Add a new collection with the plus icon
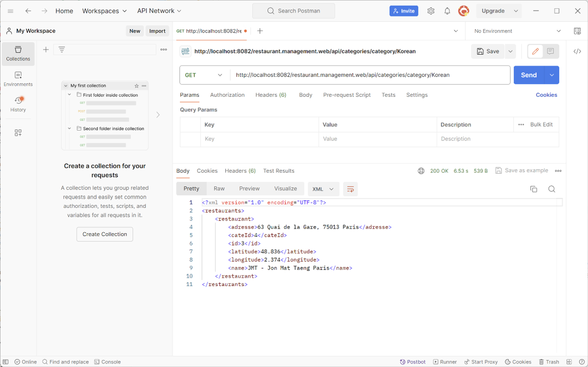This screenshot has height=367, width=588. point(46,50)
